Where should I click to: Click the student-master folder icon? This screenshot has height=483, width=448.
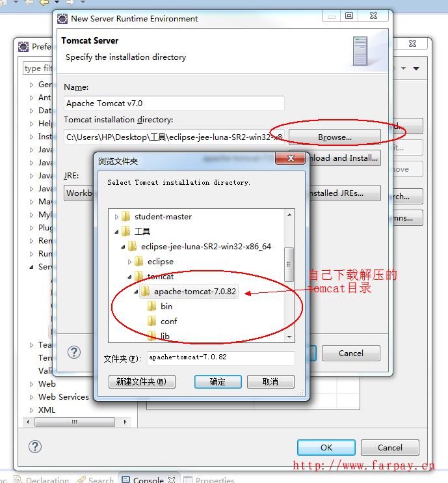click(x=126, y=216)
